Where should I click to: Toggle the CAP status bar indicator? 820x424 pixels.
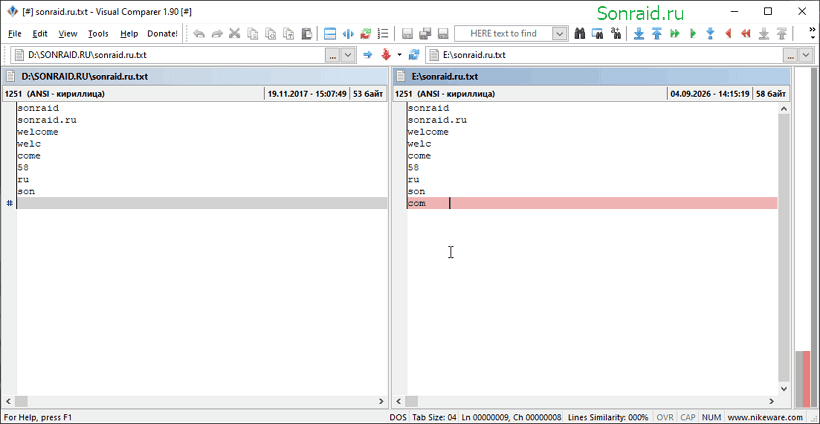[x=688, y=417]
